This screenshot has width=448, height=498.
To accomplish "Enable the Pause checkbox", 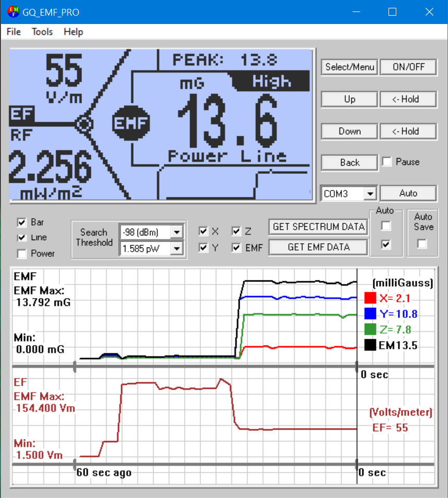I will coord(386,162).
